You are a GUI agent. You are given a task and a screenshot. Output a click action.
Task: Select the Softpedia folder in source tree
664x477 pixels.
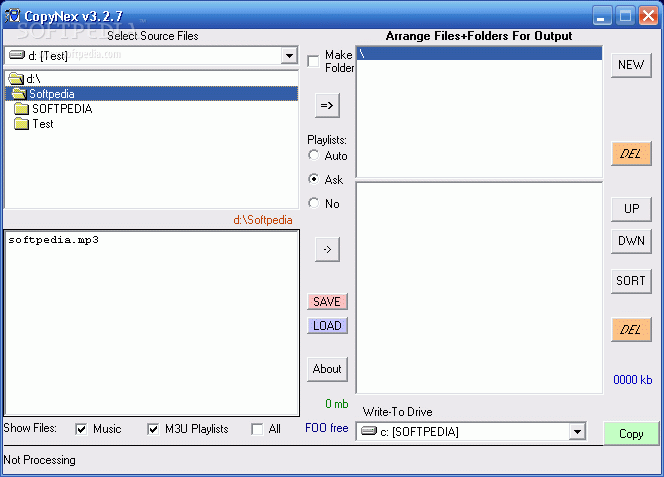tap(152, 94)
